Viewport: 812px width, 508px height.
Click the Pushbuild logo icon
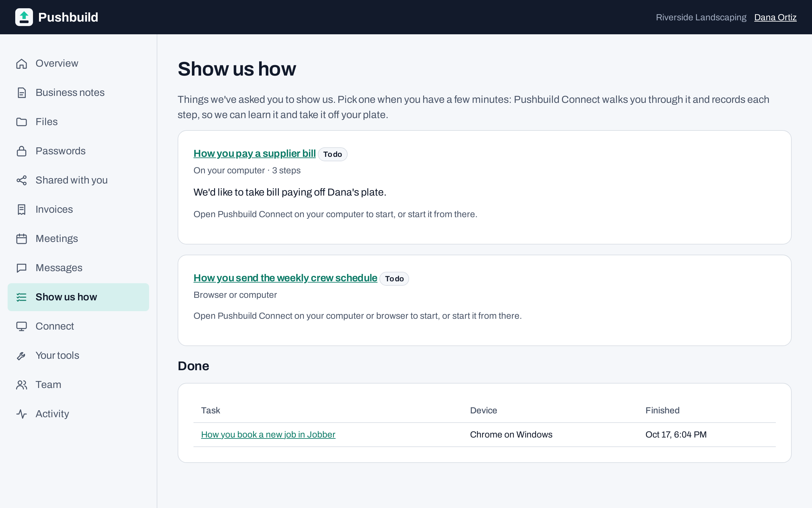coord(24,17)
